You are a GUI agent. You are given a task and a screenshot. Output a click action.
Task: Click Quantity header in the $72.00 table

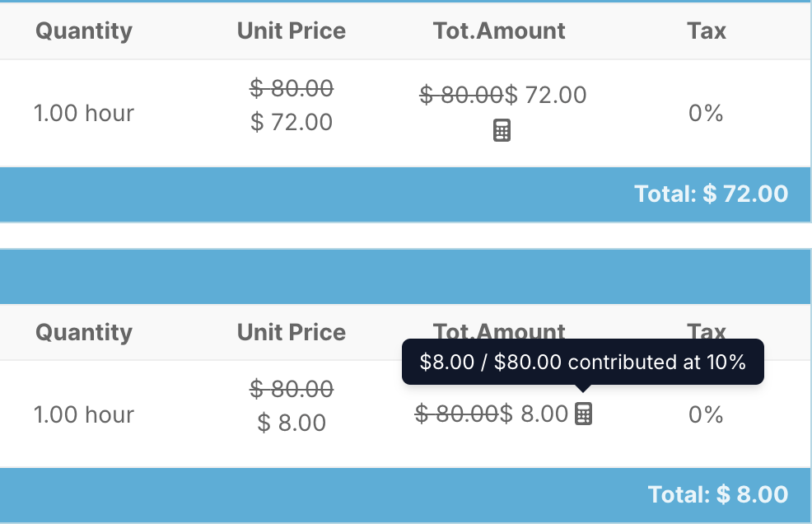(x=84, y=31)
